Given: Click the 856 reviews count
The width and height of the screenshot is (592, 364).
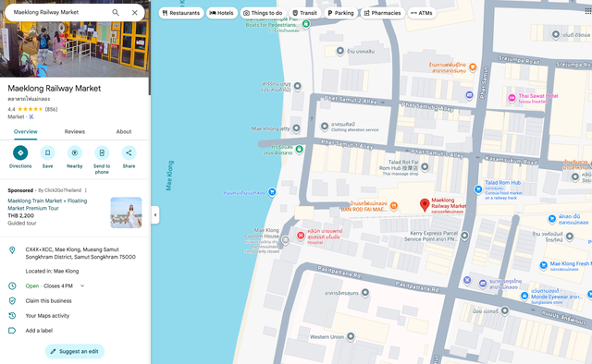Looking at the screenshot, I should point(52,109).
